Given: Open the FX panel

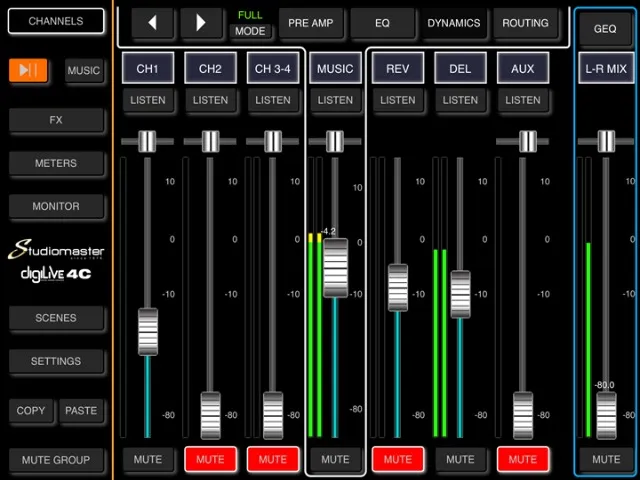Looking at the screenshot, I should pyautogui.click(x=56, y=120).
